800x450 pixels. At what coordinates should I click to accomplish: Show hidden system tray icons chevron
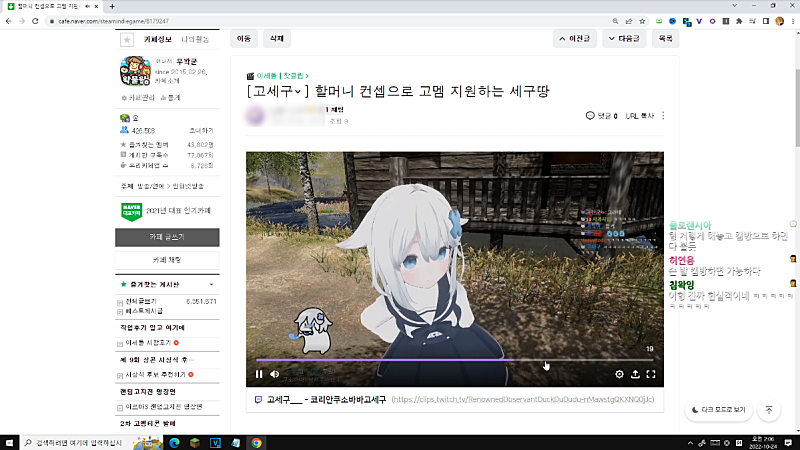coord(690,443)
